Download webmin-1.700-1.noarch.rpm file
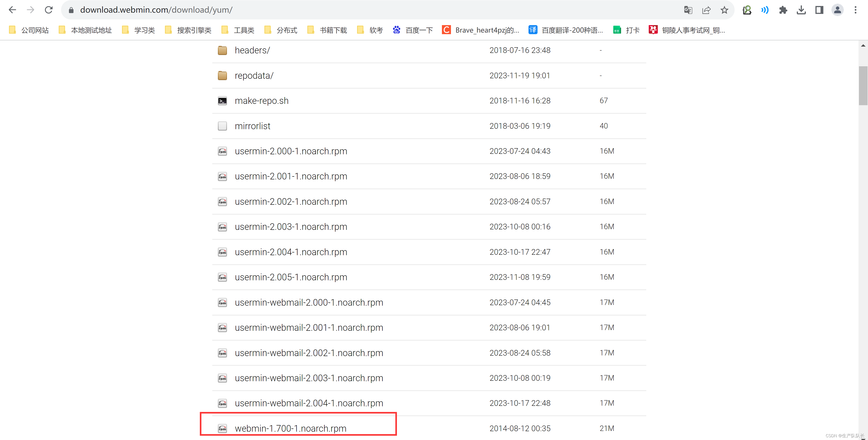This screenshot has width=868, height=440. (290, 428)
